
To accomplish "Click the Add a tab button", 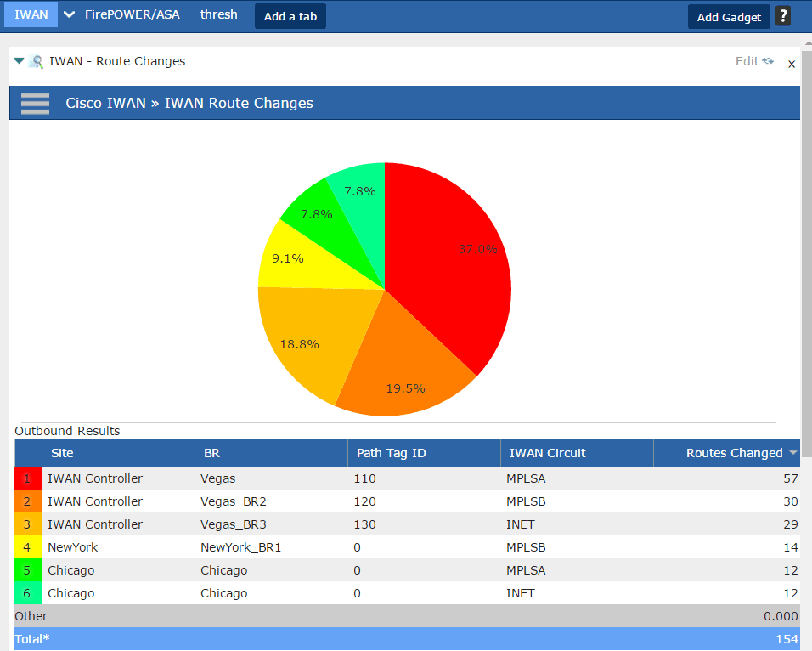I will click(x=290, y=17).
